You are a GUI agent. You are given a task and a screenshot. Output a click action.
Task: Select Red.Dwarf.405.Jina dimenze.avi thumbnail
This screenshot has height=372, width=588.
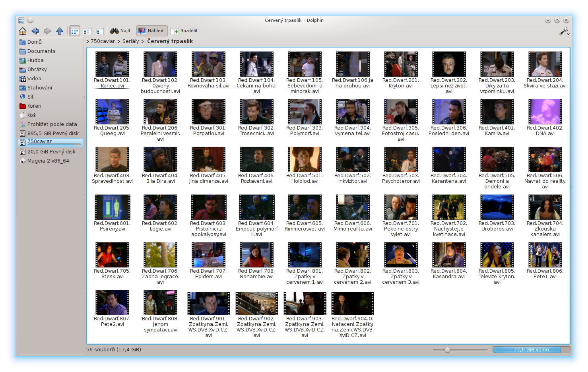tap(208, 159)
